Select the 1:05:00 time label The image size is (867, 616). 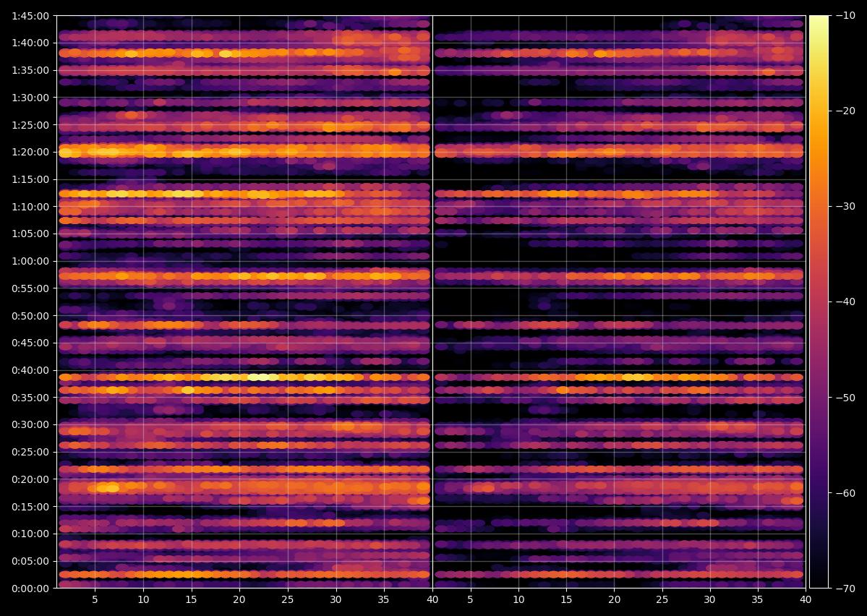[x=30, y=234]
